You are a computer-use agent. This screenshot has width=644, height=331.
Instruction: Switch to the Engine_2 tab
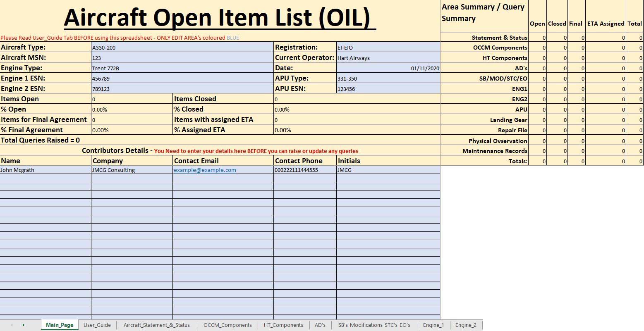tap(466, 325)
